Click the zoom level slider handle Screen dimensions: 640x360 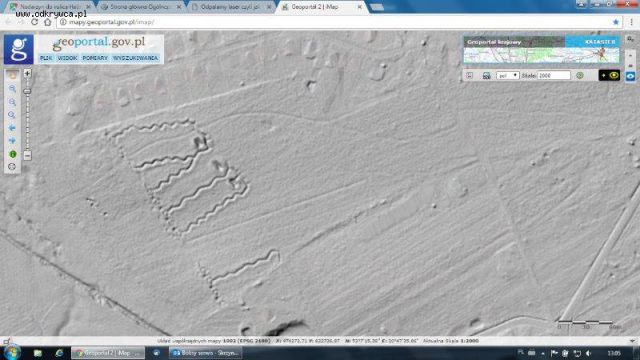coord(27,91)
